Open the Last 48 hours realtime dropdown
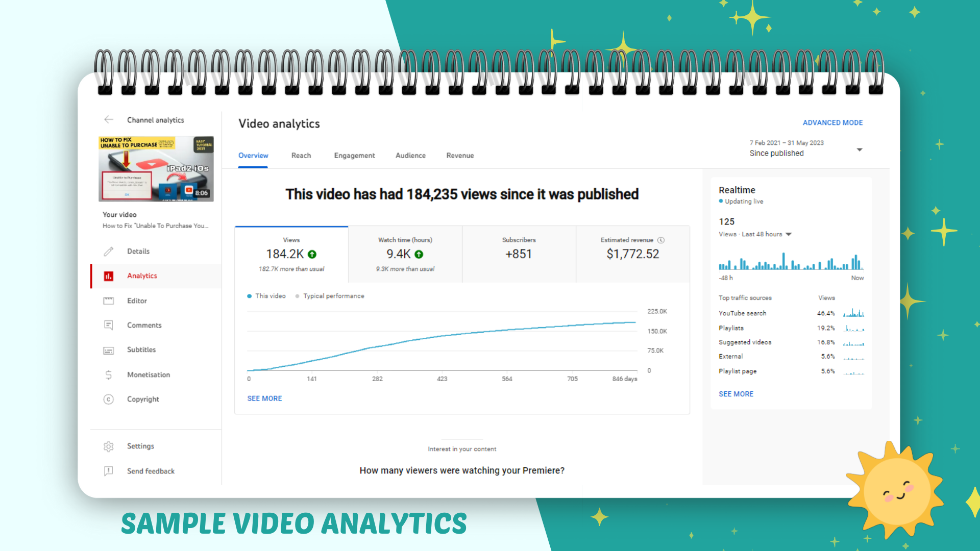The image size is (980, 551). tap(789, 234)
